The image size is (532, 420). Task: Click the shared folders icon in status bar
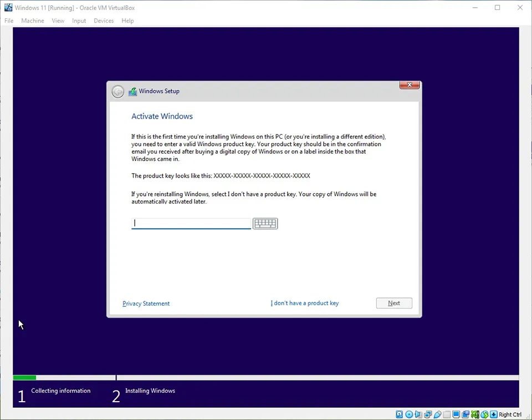point(447,414)
